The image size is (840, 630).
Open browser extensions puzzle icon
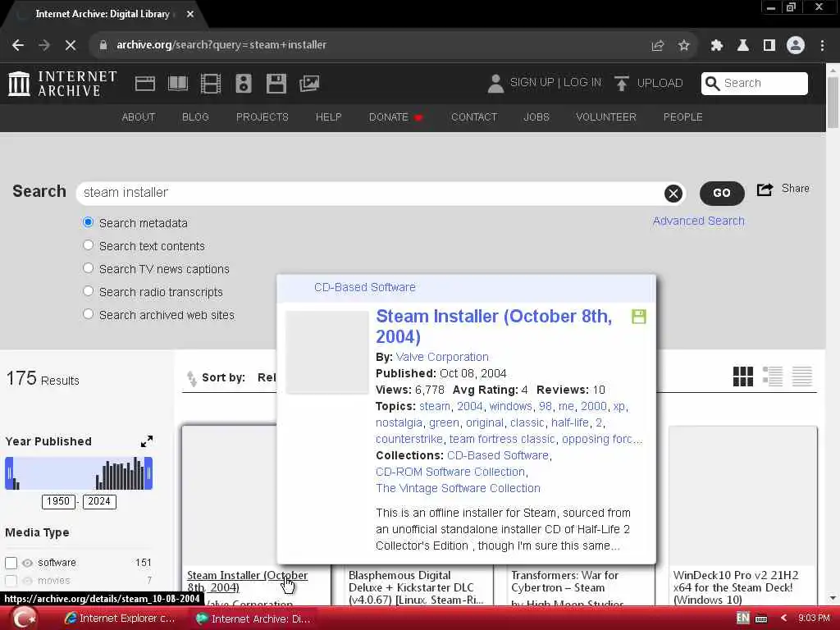pos(716,46)
